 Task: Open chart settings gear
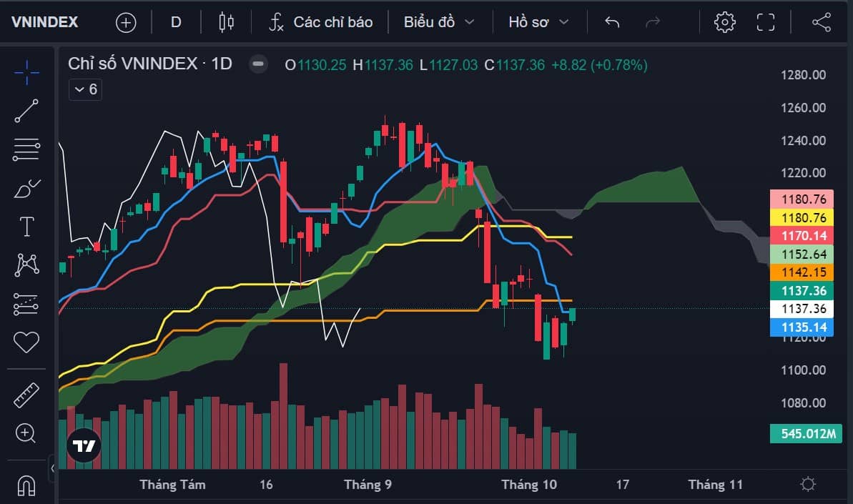(x=724, y=22)
